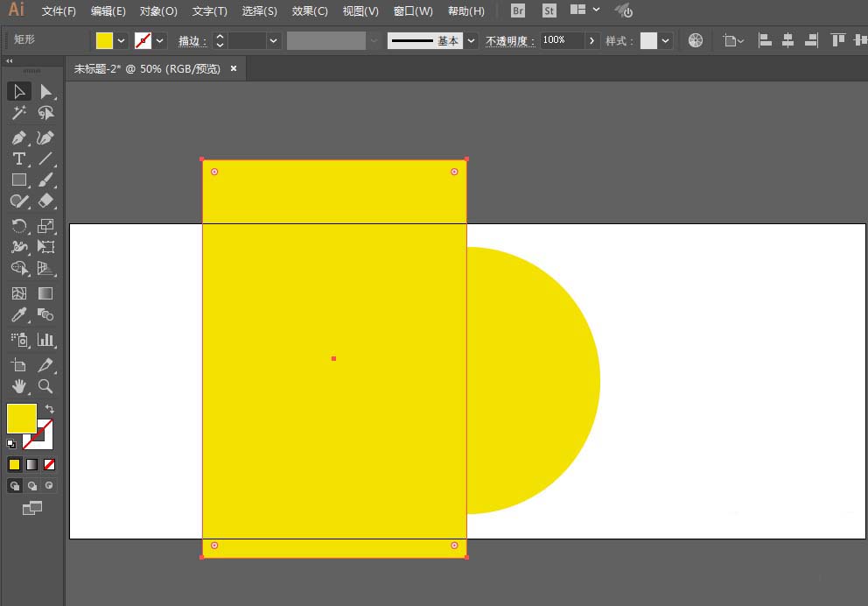Open the graphic style 样式 dropdown
Screen dimensions: 868x606
coord(665,40)
